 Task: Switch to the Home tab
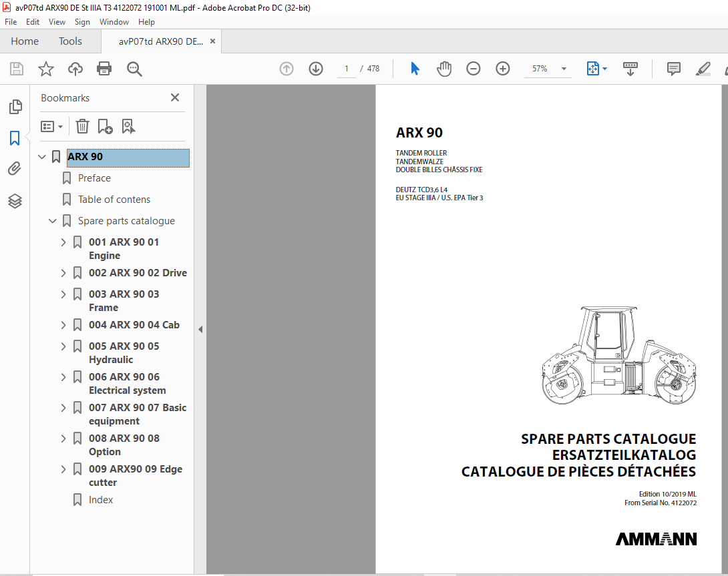tap(25, 41)
